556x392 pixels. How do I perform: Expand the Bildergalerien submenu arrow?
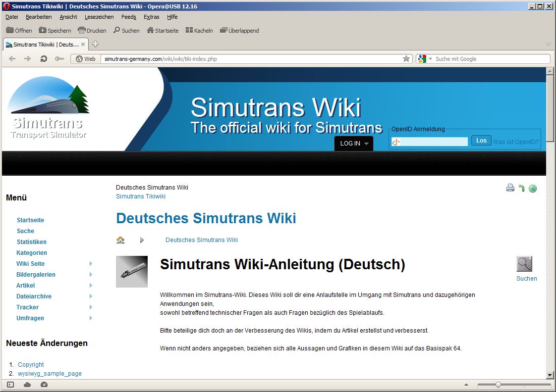tap(91, 275)
